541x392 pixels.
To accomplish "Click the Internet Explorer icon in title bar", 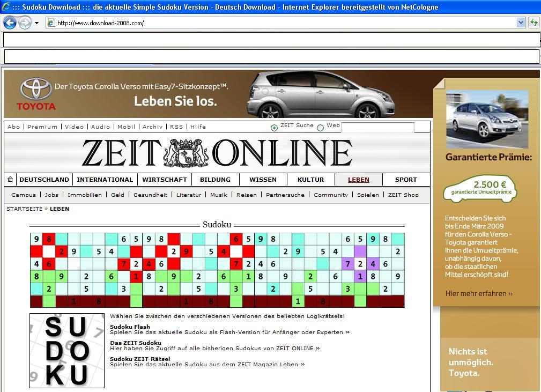I will [x=6, y=7].
